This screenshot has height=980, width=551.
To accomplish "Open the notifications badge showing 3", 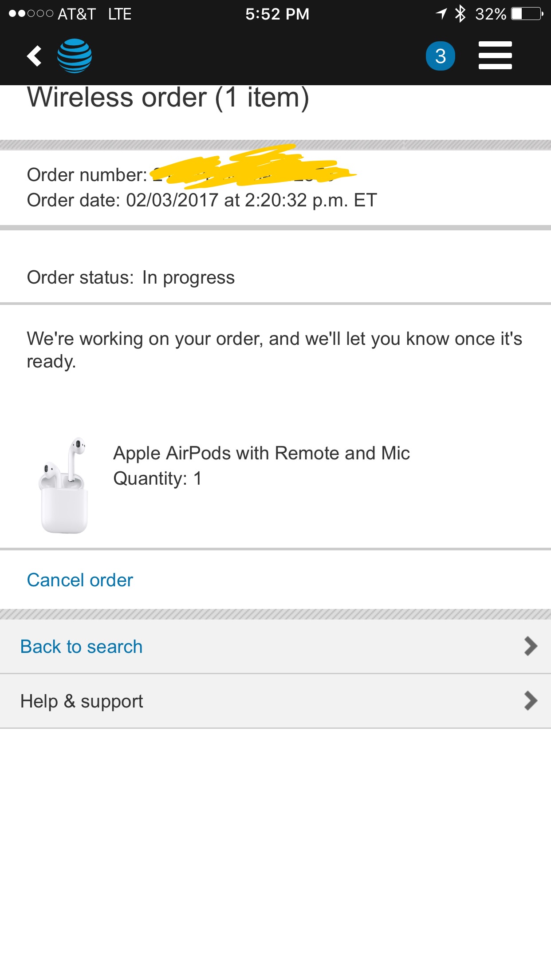I will (x=440, y=56).
